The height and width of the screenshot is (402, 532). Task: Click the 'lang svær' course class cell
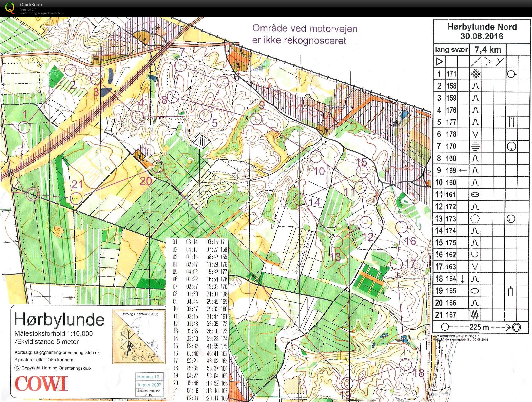tap(451, 50)
